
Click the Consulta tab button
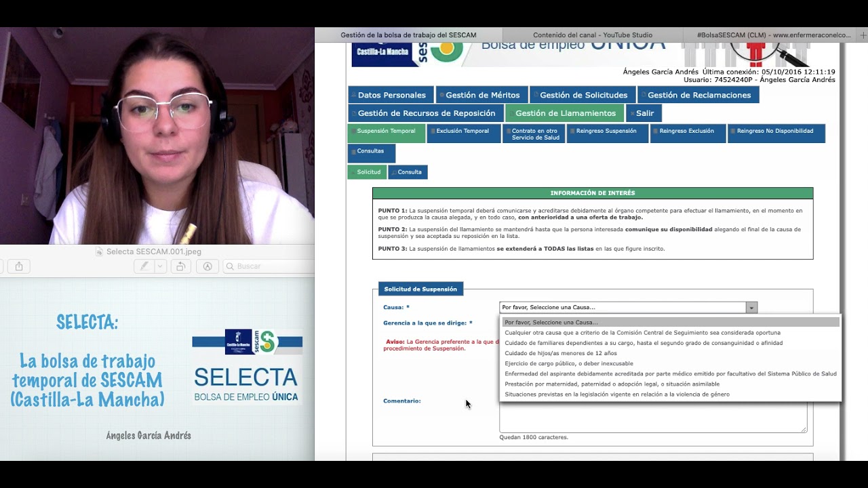(x=408, y=172)
